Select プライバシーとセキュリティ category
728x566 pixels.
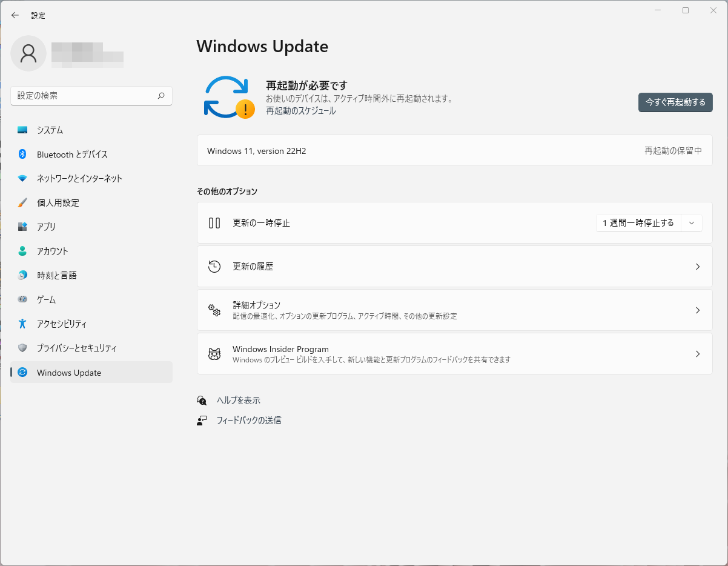[91, 348]
